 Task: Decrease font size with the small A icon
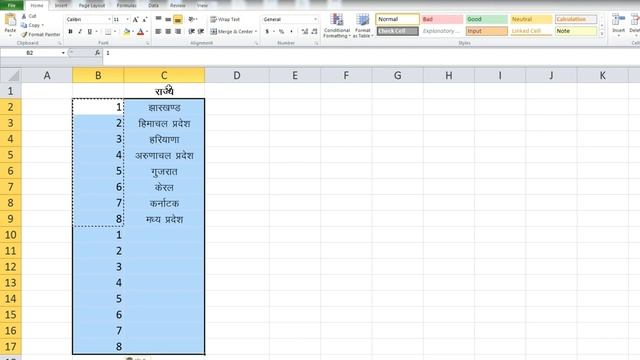coord(144,19)
